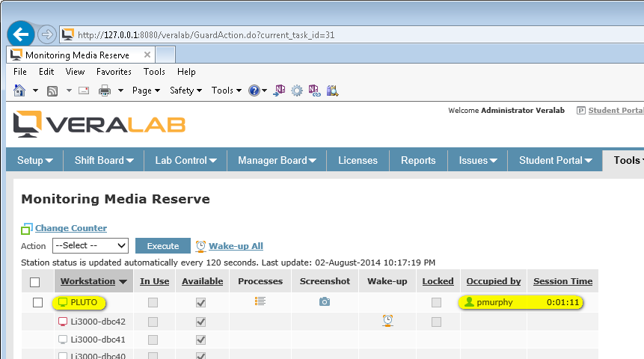Image resolution: width=644 pixels, height=359 pixels.
Task: Click the blue Help question mark icon
Action: pos(254,90)
